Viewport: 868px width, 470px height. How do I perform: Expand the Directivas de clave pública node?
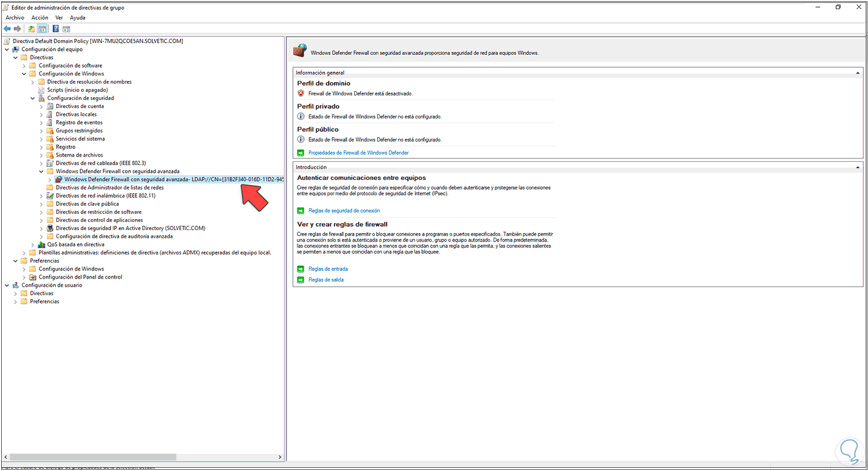(42, 204)
